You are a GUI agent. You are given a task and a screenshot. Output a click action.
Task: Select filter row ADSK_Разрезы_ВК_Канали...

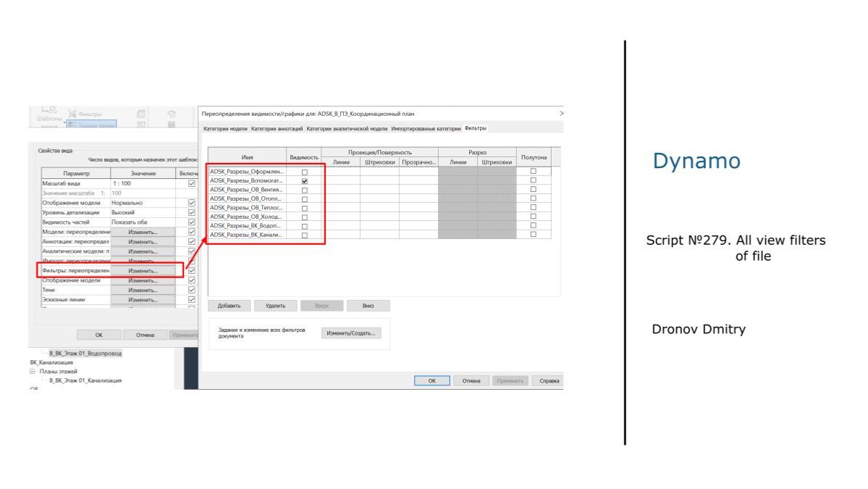click(247, 235)
